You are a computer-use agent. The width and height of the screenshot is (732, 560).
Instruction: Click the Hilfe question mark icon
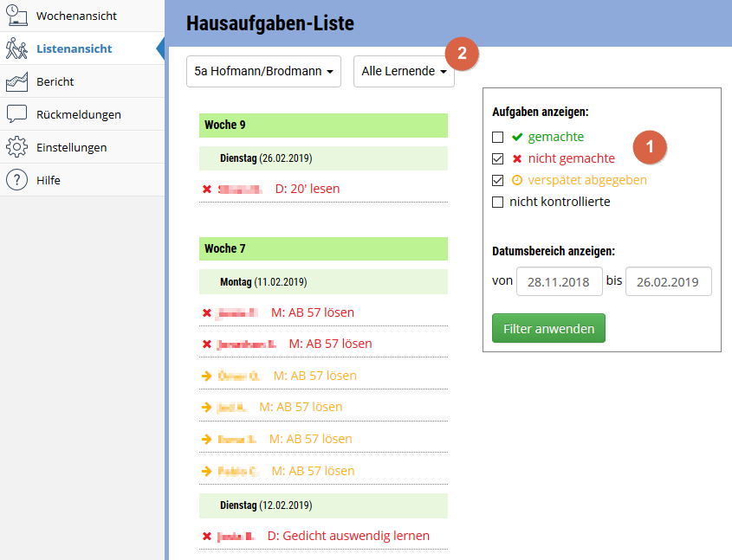[16, 180]
